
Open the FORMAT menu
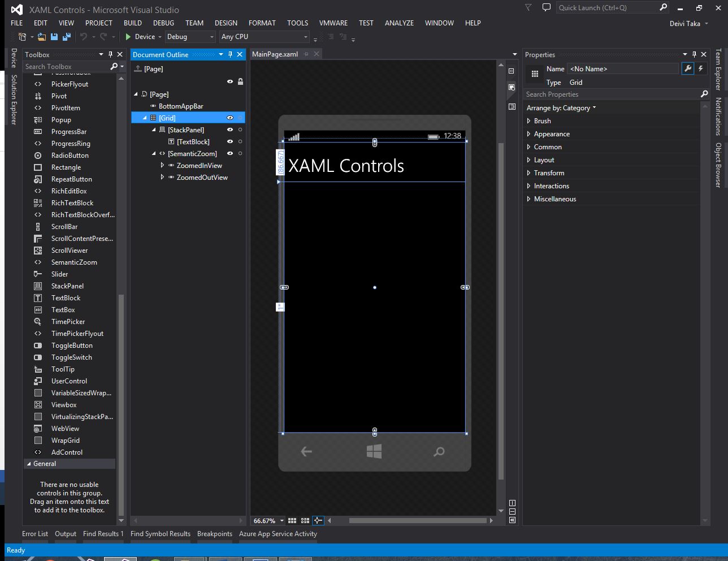262,23
